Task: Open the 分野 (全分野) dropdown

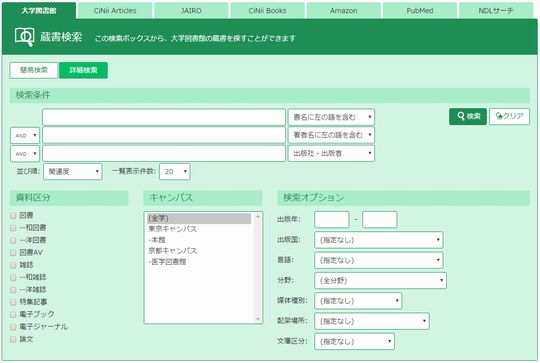Action: (381, 281)
